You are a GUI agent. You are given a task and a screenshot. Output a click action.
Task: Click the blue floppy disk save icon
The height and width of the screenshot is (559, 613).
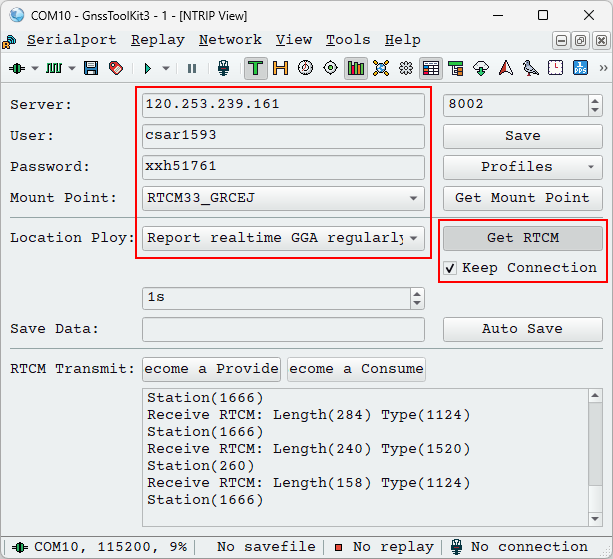[91, 68]
